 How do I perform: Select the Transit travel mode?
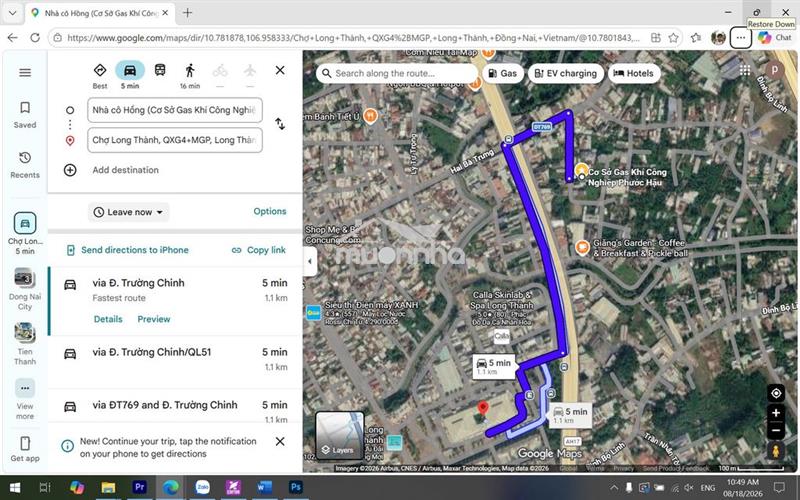point(160,70)
